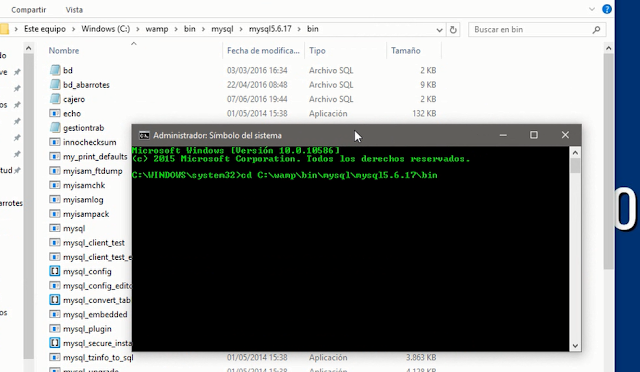Click 'mysql' in the address breadcrumb
The width and height of the screenshot is (640, 372).
coord(222,29)
